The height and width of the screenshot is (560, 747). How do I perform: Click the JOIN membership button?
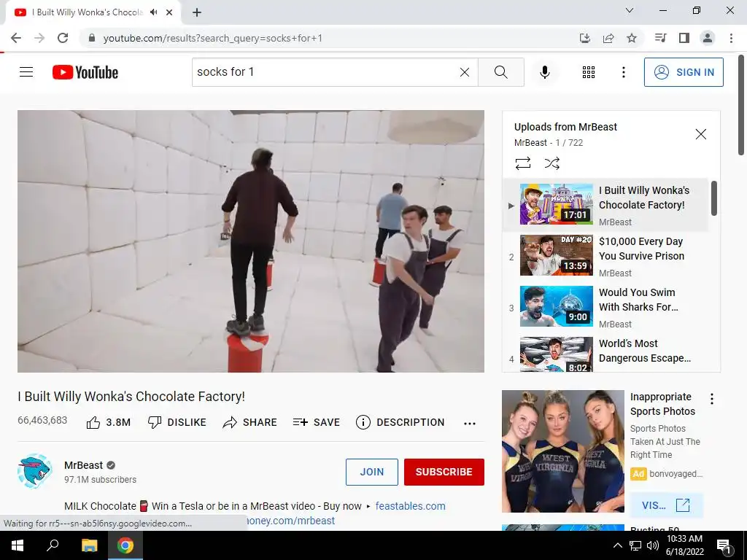[371, 472]
